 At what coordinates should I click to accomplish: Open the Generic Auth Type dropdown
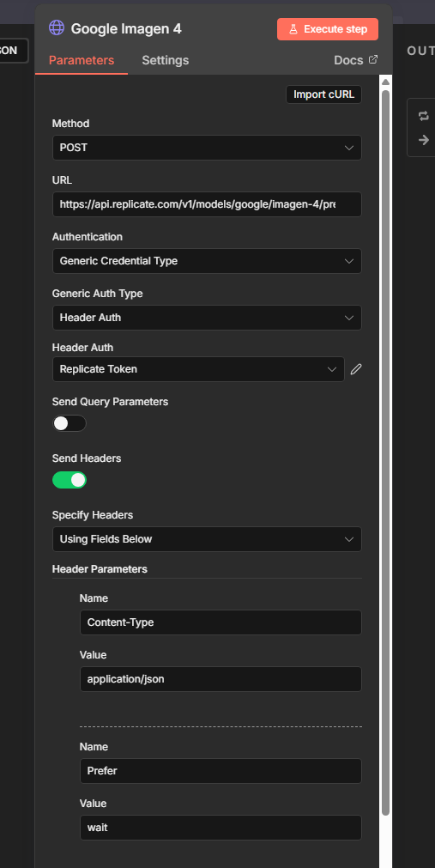coord(207,318)
